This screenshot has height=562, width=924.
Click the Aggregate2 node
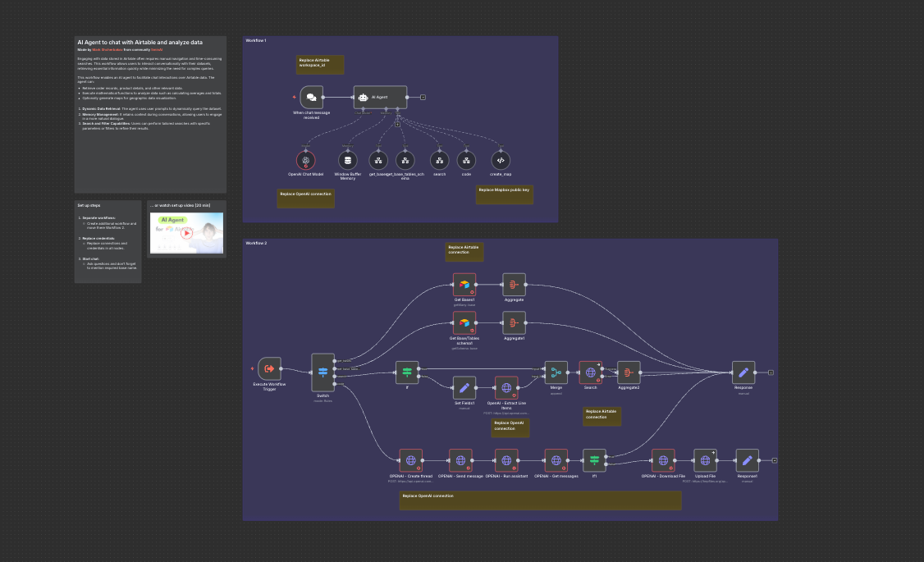point(629,372)
